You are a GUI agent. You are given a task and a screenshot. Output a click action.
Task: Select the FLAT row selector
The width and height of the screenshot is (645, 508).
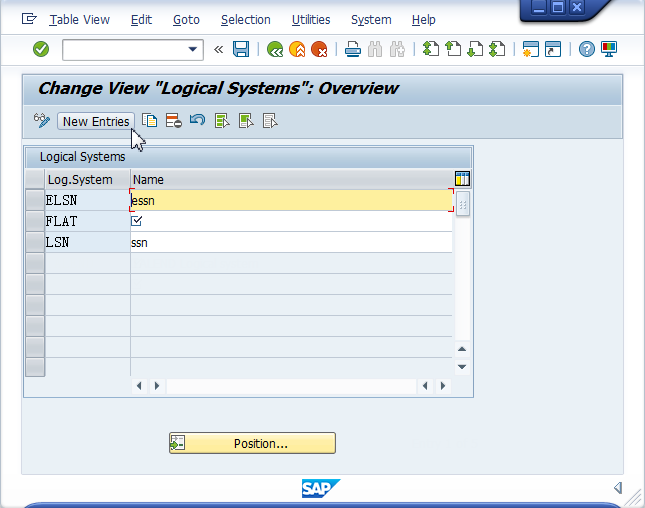coord(35,221)
